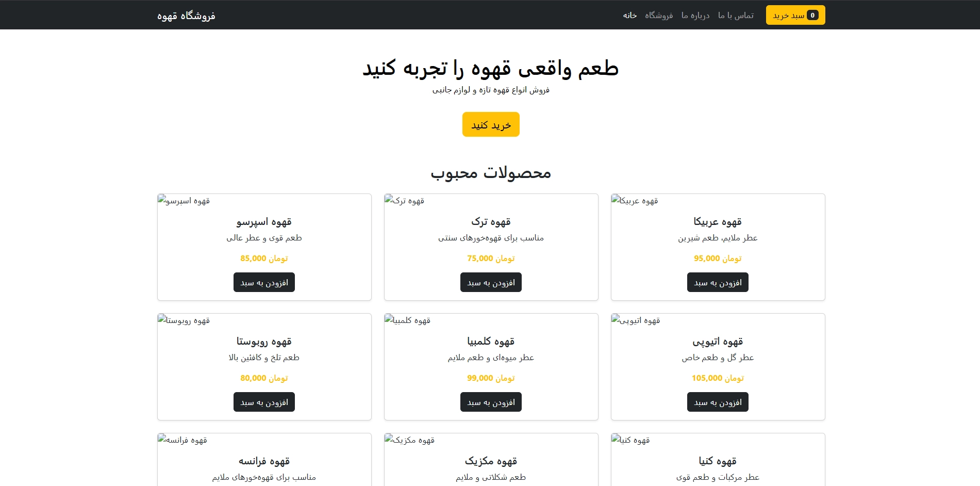Click description مناسب برای قهوه‌خورهای ملایم

click(x=264, y=477)
